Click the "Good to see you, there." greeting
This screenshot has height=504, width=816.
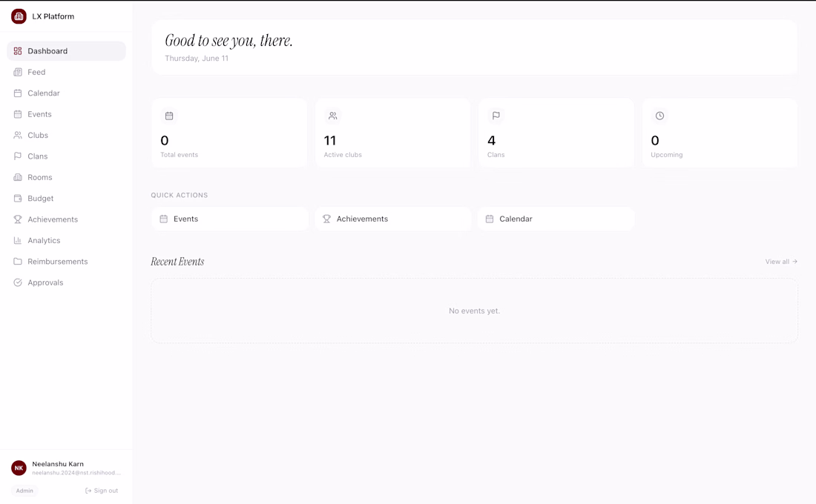click(x=229, y=41)
